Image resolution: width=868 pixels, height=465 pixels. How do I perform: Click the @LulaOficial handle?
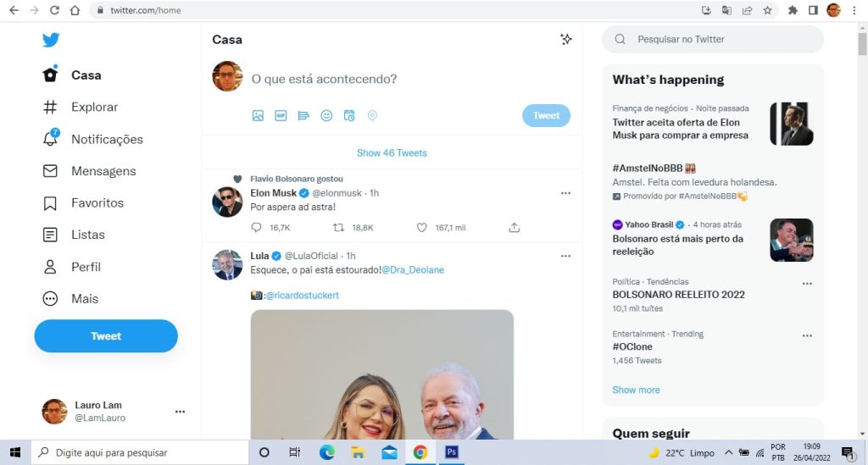(x=311, y=256)
